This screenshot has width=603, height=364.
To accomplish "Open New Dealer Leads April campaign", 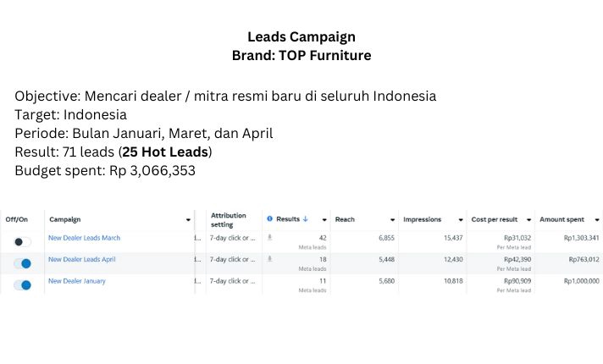I will (x=82, y=259).
